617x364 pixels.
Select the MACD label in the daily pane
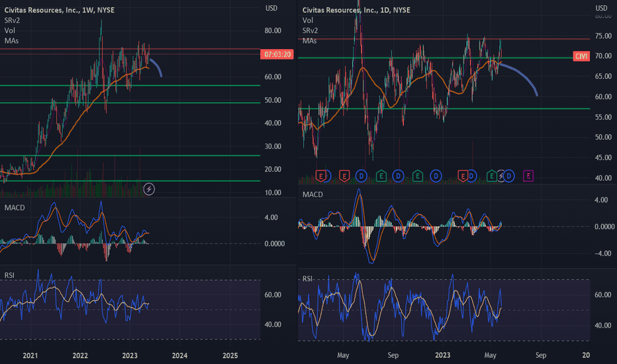pyautogui.click(x=312, y=195)
